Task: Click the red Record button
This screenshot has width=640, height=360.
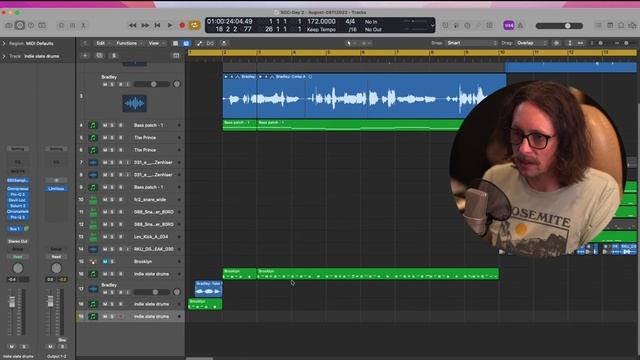Action: point(182,25)
